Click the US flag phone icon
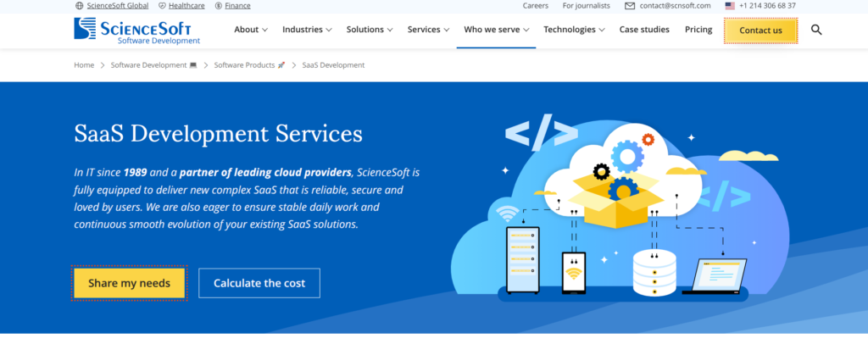The image size is (868, 344). point(730,6)
